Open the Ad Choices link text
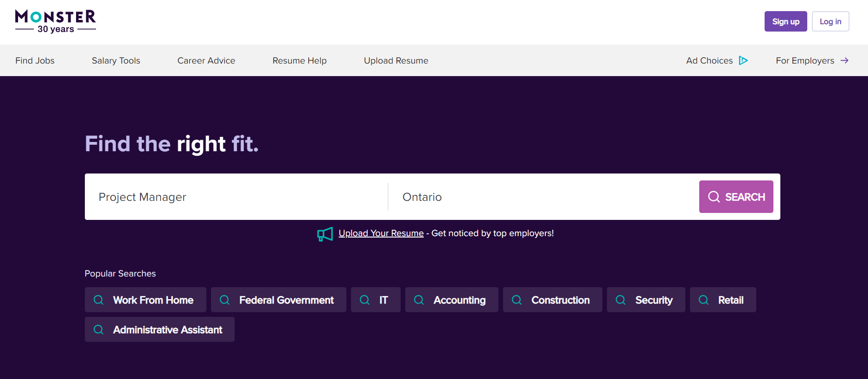This screenshot has height=379, width=868. [x=709, y=60]
